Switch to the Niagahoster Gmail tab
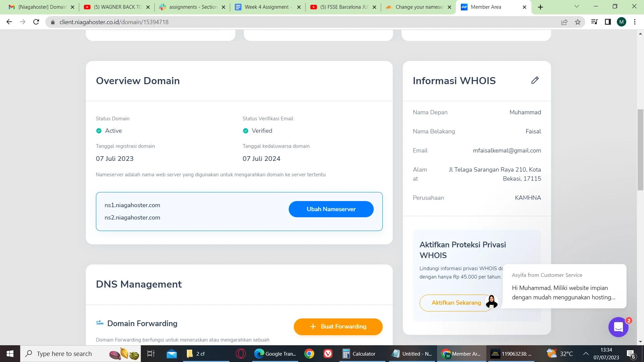The height and width of the screenshot is (362, 644). pyautogui.click(x=42, y=7)
